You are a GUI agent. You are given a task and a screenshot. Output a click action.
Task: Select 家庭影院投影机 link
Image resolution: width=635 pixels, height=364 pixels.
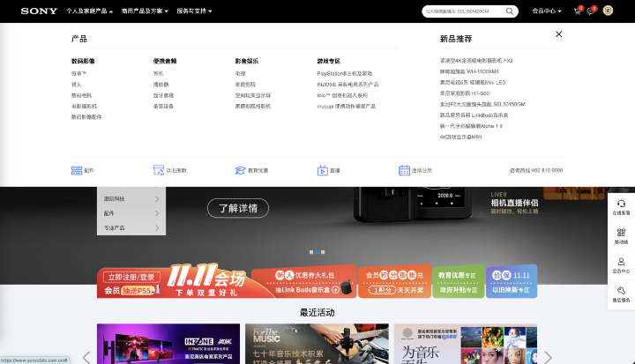click(x=253, y=107)
